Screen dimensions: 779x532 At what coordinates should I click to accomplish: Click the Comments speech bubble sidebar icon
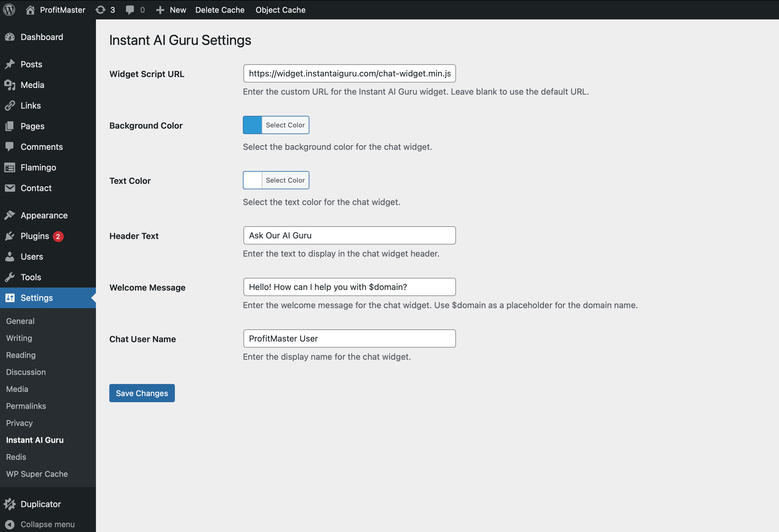pos(10,146)
